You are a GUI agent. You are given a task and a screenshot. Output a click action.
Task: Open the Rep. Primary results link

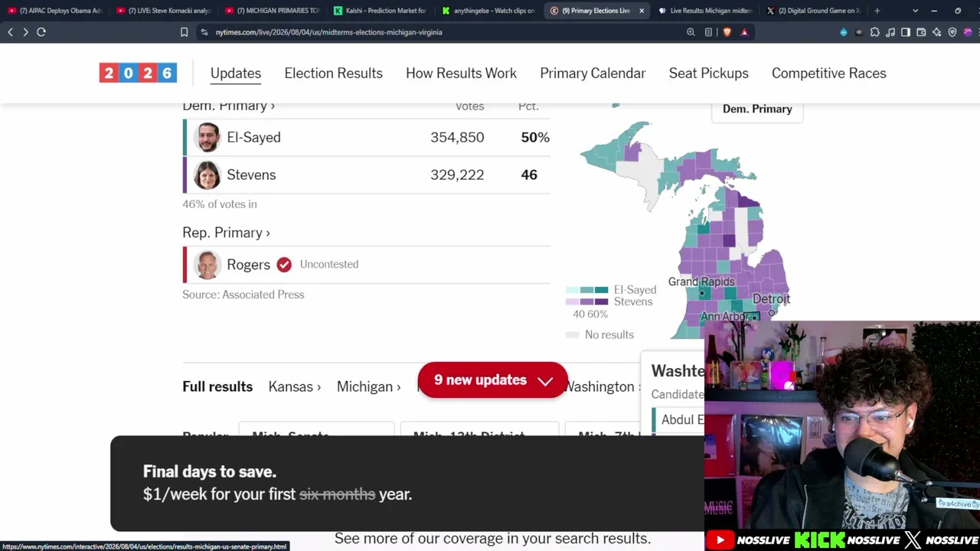pyautogui.click(x=226, y=233)
